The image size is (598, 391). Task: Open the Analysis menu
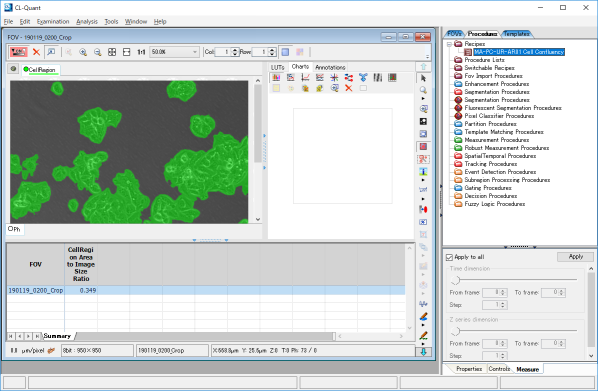(x=87, y=22)
